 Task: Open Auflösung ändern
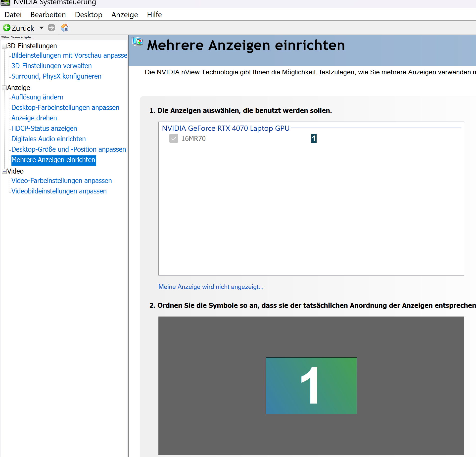[x=37, y=97]
